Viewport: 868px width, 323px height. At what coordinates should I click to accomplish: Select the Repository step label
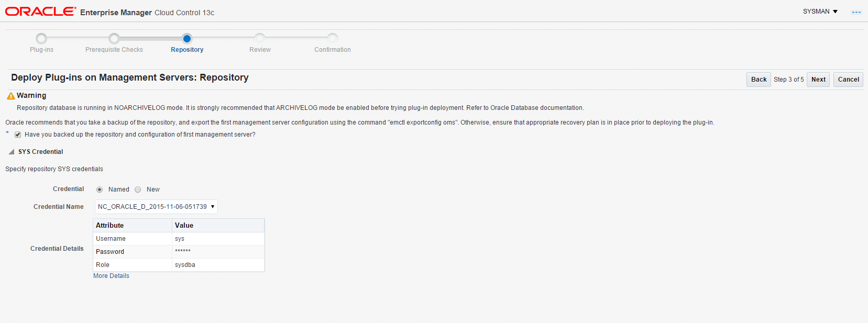click(187, 50)
